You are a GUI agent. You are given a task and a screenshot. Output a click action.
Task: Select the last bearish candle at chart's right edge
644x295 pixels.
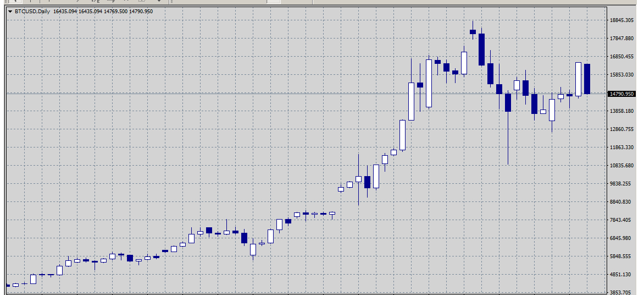click(587, 79)
